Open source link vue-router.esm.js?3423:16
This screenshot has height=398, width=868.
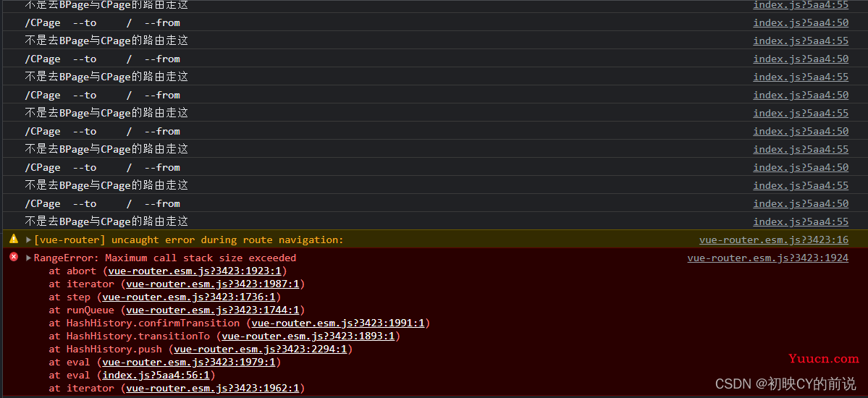pos(774,240)
